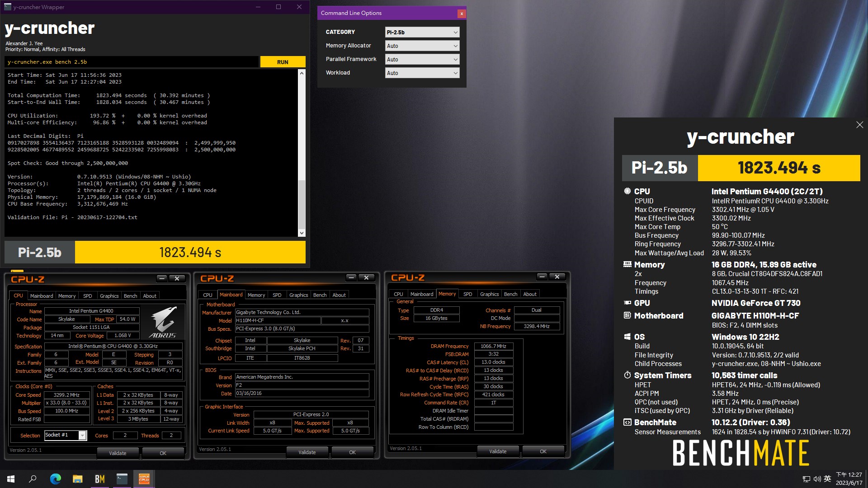Screen dimensions: 868x488
Task: Click the Windows 10 22H2 OS text
Action: click(745, 337)
